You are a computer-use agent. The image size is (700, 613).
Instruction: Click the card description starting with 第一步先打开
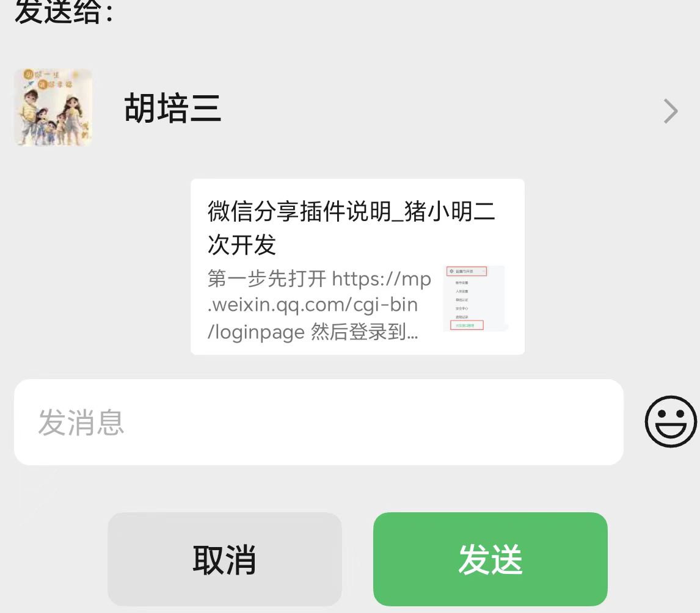(319, 305)
